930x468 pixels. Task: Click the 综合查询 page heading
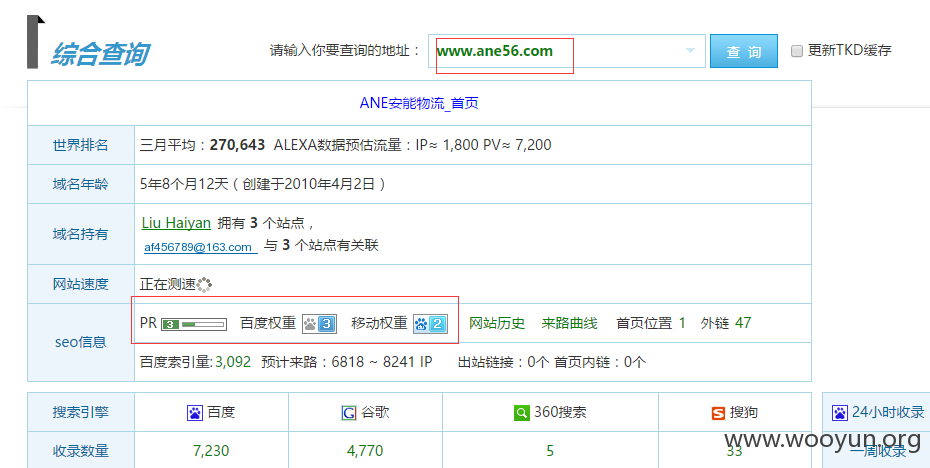pos(100,54)
